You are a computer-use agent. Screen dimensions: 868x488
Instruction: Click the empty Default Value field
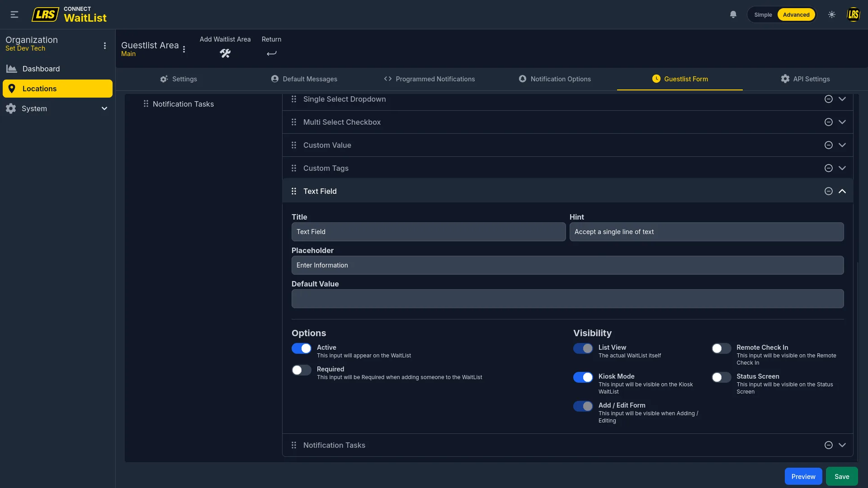click(x=568, y=299)
